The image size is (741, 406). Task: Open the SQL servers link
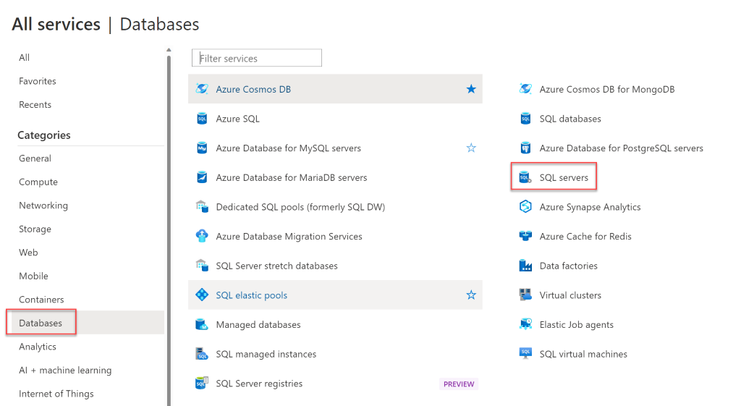tap(564, 178)
